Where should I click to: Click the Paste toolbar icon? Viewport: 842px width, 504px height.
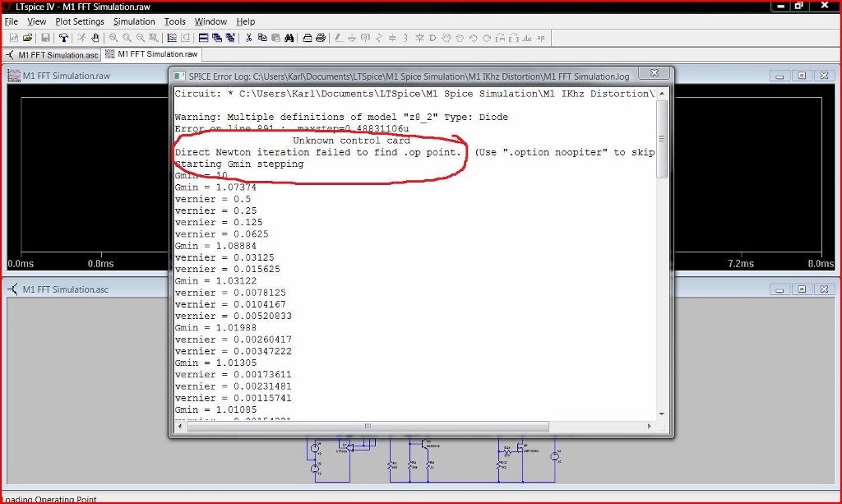coord(275,38)
